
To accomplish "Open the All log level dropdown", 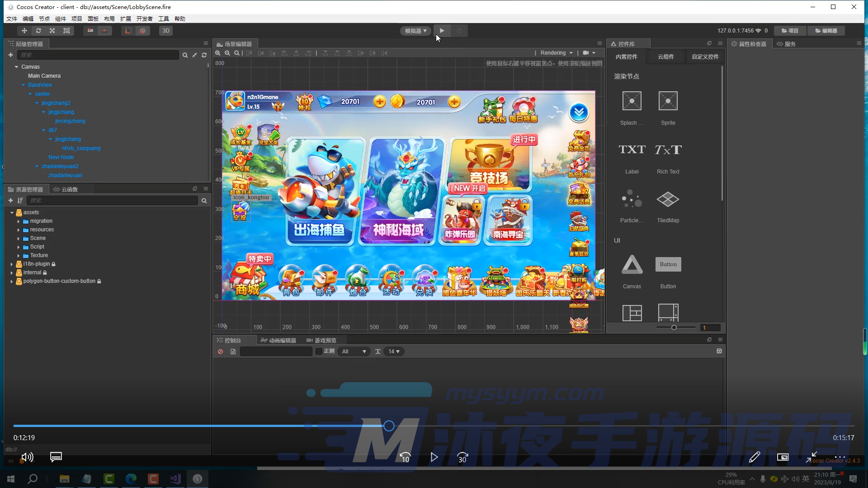I will tap(354, 352).
